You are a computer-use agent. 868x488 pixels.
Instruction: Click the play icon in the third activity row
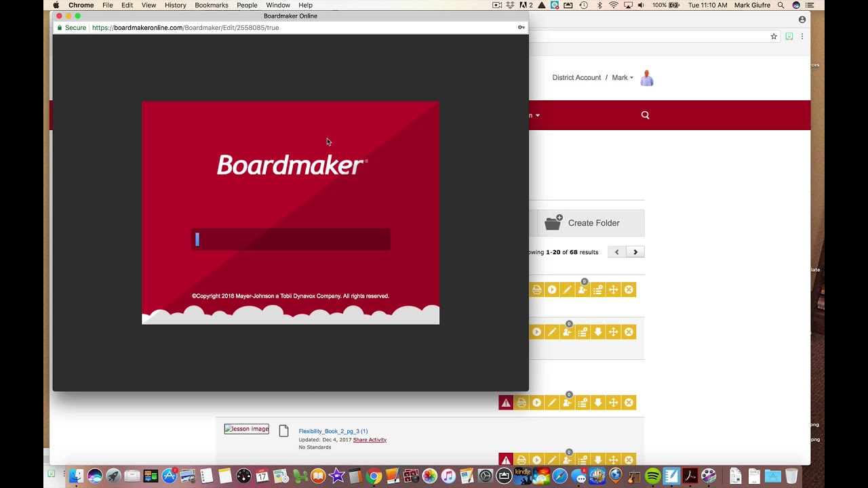coord(536,403)
